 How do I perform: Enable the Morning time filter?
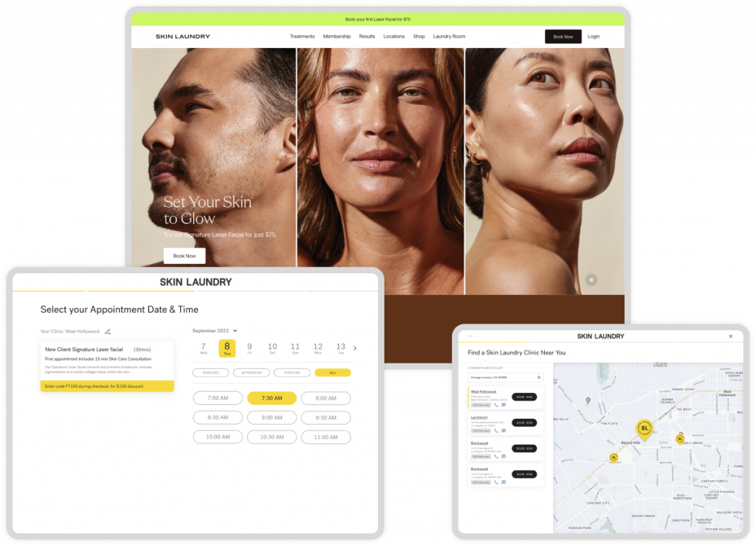pyautogui.click(x=210, y=372)
